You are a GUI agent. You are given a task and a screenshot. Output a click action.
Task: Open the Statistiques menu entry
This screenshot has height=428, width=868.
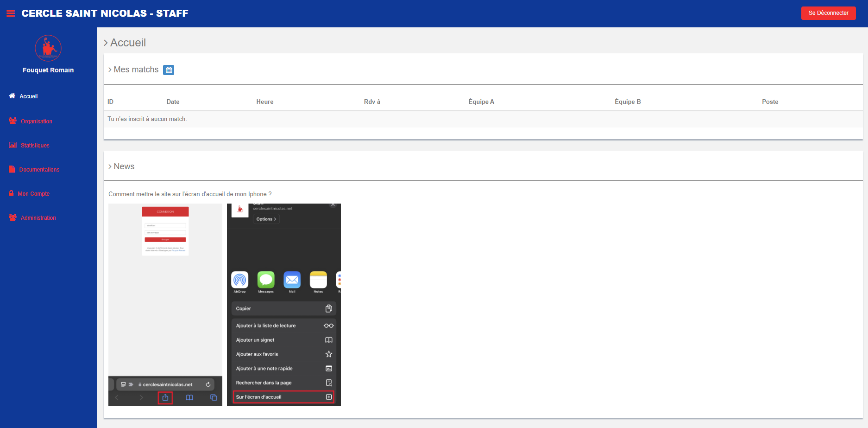[x=35, y=146]
